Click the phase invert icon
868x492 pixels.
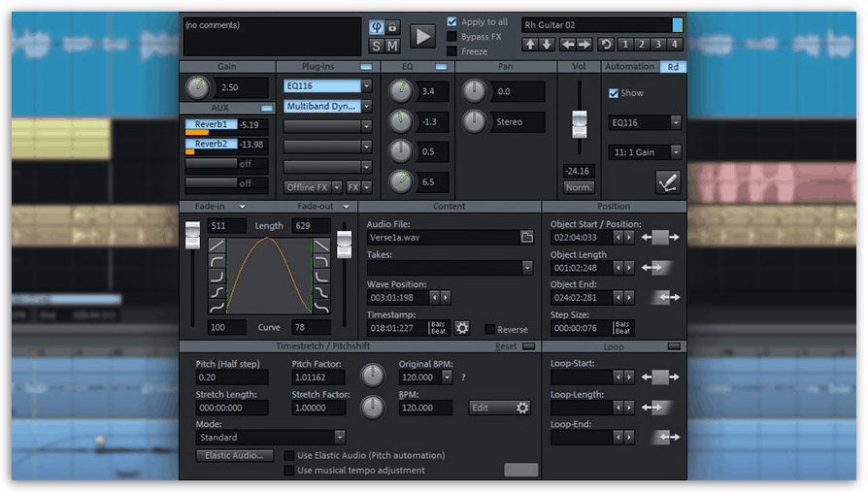(x=376, y=27)
